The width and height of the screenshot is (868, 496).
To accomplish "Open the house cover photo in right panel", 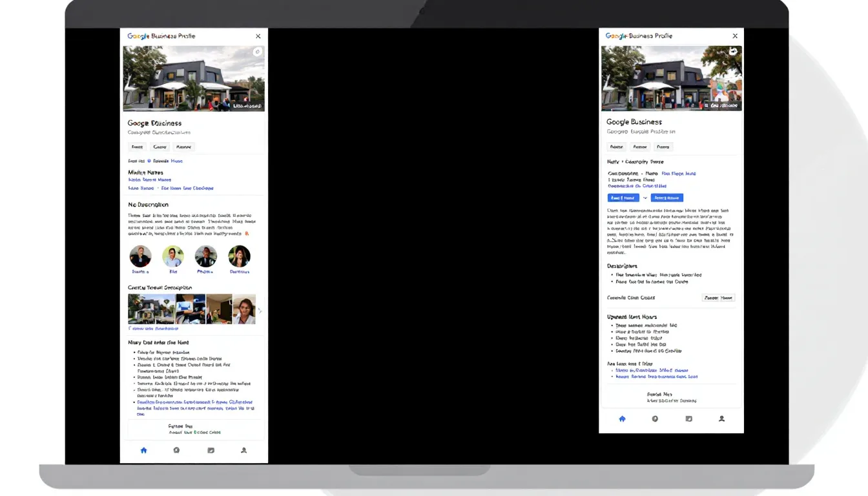I will click(x=672, y=78).
